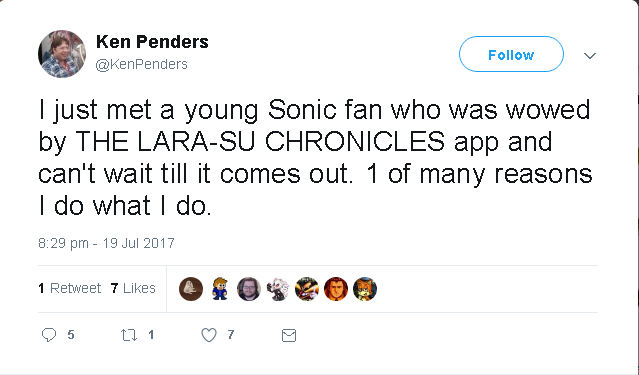The width and height of the screenshot is (639, 375).
Task: Open the pixel character in blue liker avatar
Action: tap(220, 289)
